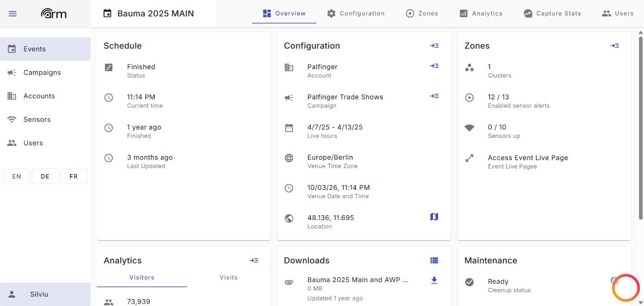This screenshot has width=644, height=306.
Task: Go to the Palfinger account via its arrow icon
Action: point(434,66)
